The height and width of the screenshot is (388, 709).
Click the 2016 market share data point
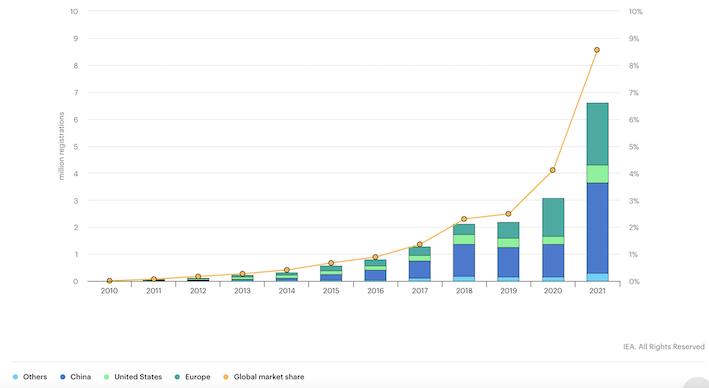point(375,257)
